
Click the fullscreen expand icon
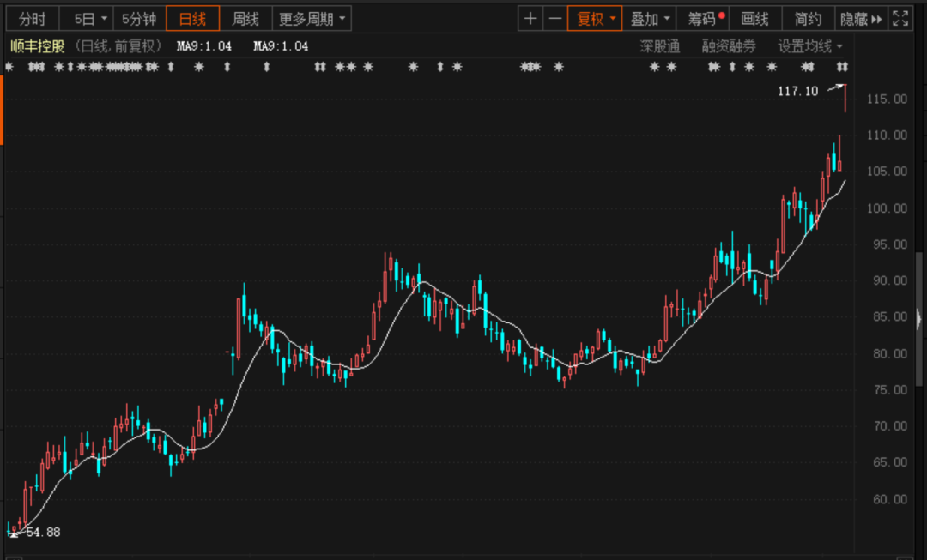(900, 19)
